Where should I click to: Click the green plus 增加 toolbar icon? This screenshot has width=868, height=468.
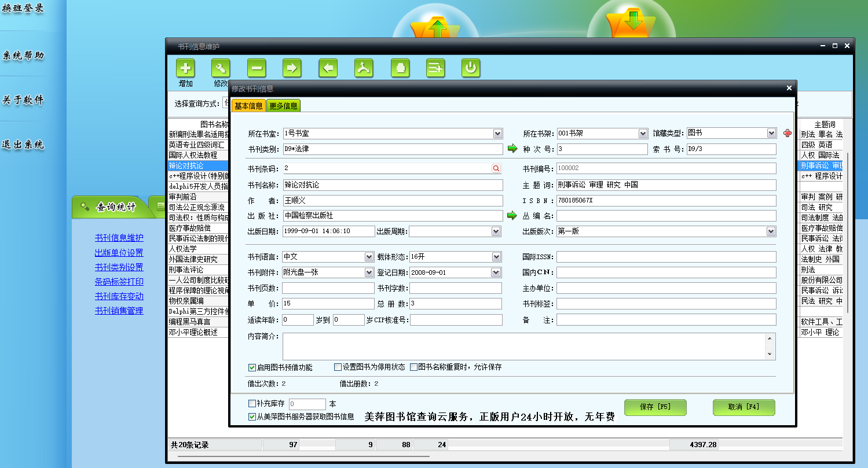click(185, 68)
